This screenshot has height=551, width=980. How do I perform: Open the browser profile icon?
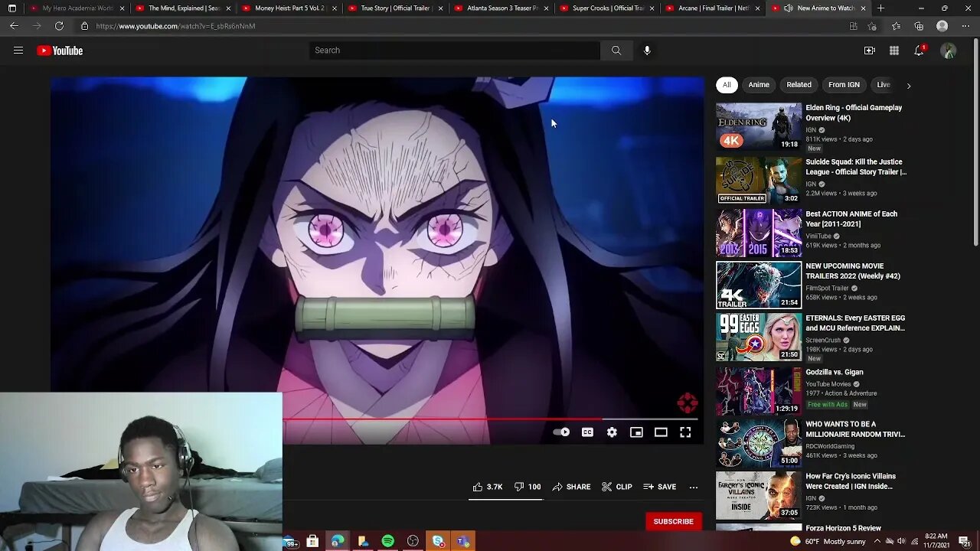click(x=942, y=26)
